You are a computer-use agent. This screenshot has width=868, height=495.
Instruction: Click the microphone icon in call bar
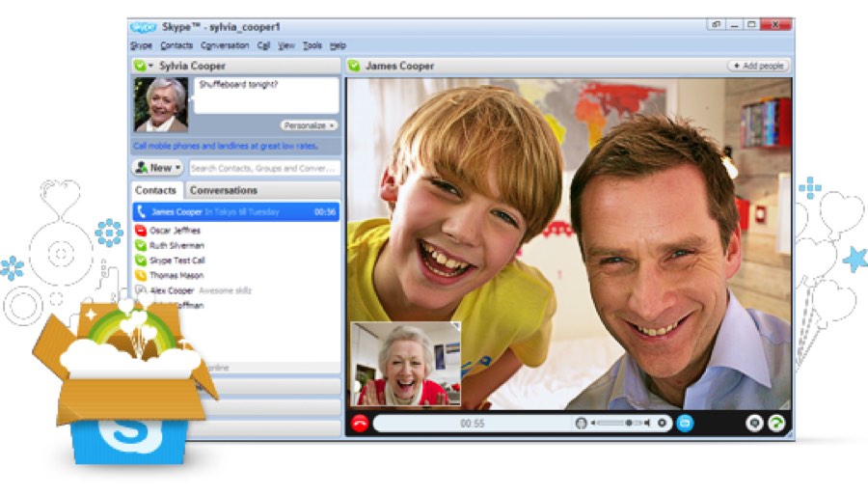tap(581, 424)
